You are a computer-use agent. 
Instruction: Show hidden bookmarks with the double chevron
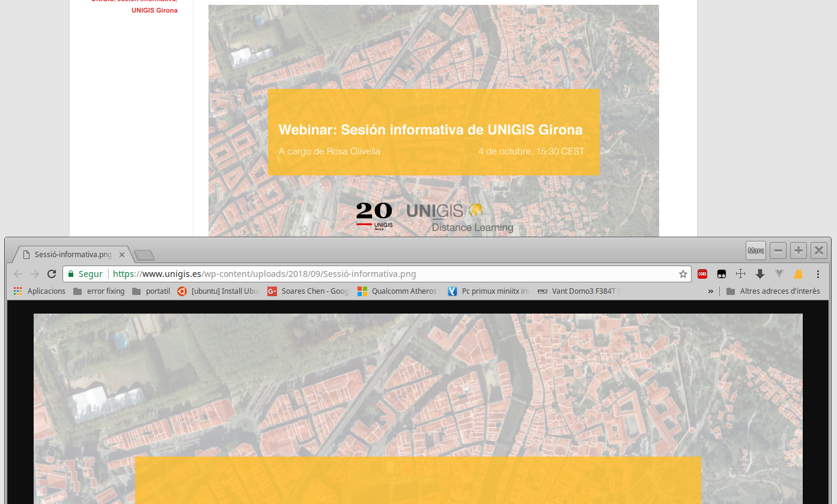click(x=711, y=291)
